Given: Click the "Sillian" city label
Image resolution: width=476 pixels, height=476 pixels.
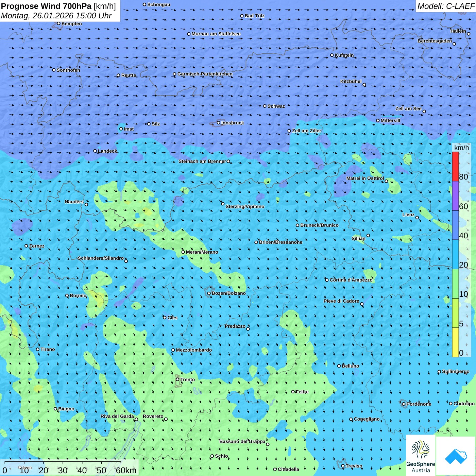Looking at the screenshot, I should click(x=358, y=238).
